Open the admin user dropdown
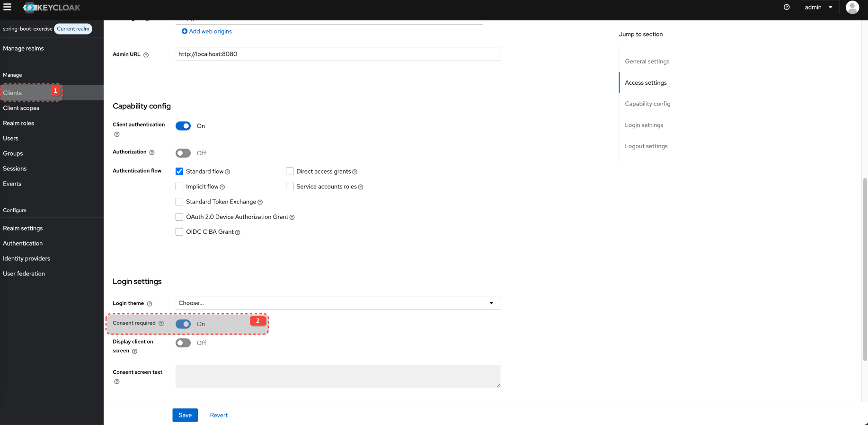 [820, 7]
